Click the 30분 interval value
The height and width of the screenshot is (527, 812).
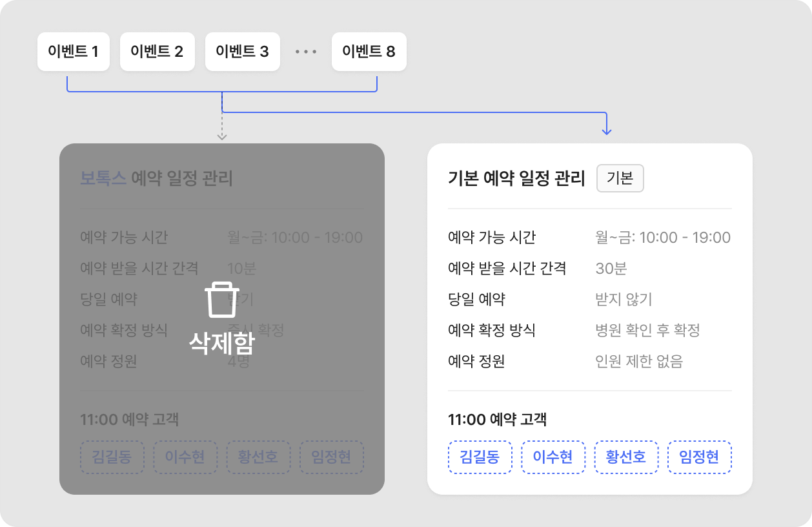click(x=611, y=269)
